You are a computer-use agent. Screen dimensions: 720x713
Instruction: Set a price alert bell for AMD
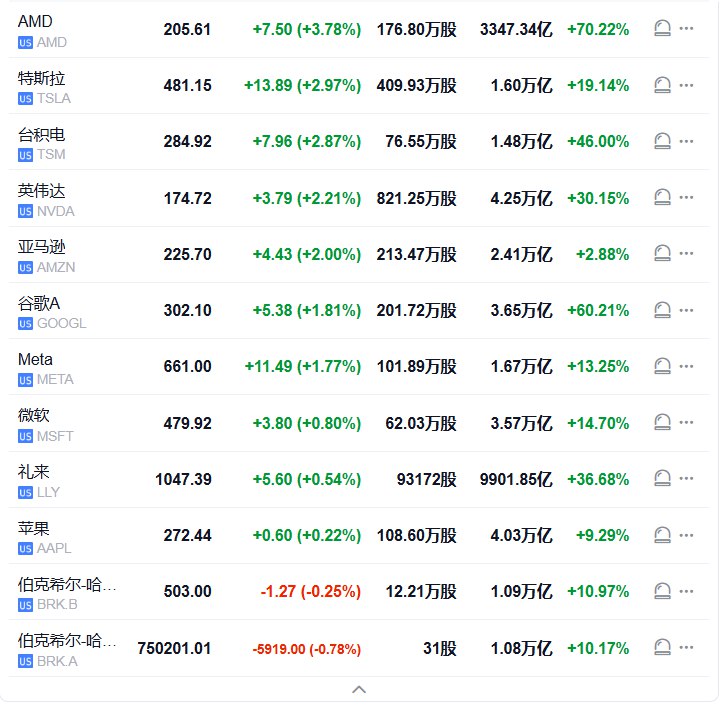[x=662, y=28]
